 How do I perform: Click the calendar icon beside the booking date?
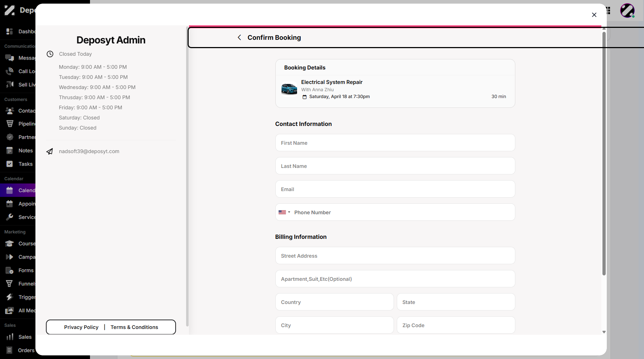305,97
